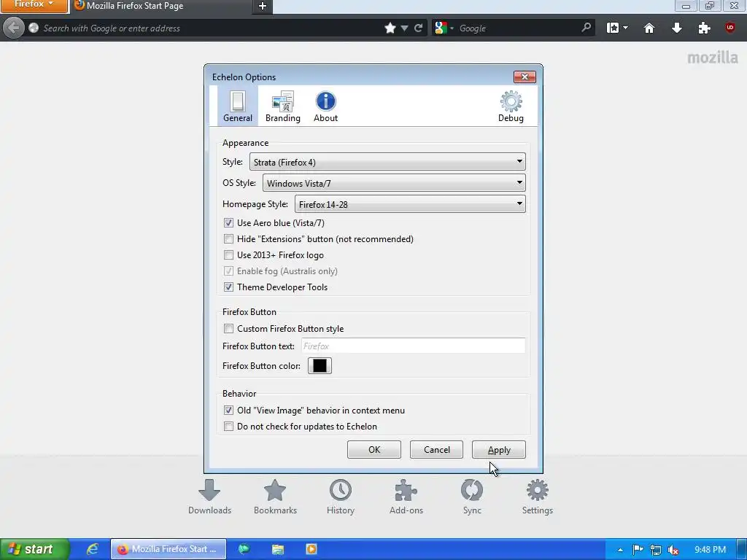
Task: Click the uBlock Origin shield icon
Action: (x=729, y=28)
